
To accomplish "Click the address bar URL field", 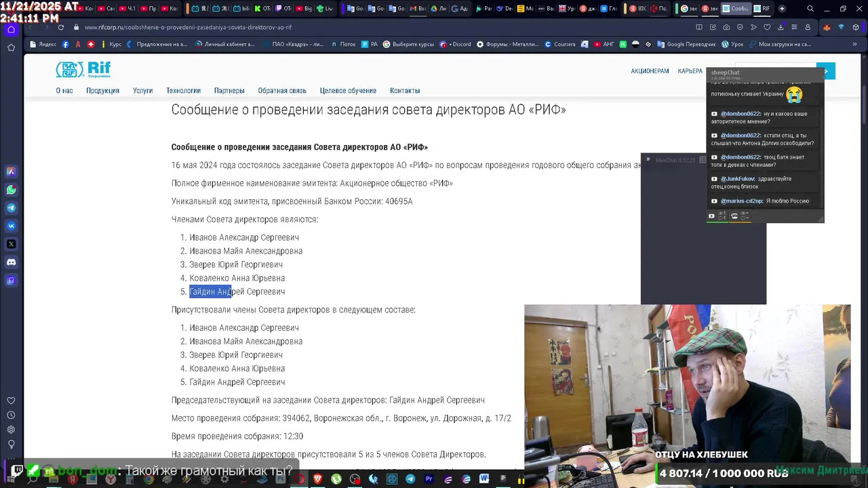I will point(380,27).
